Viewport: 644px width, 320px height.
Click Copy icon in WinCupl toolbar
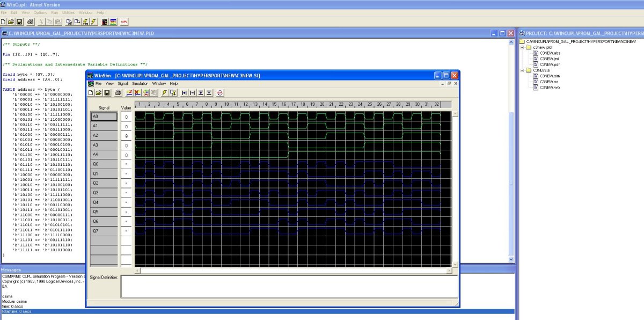(49, 21)
